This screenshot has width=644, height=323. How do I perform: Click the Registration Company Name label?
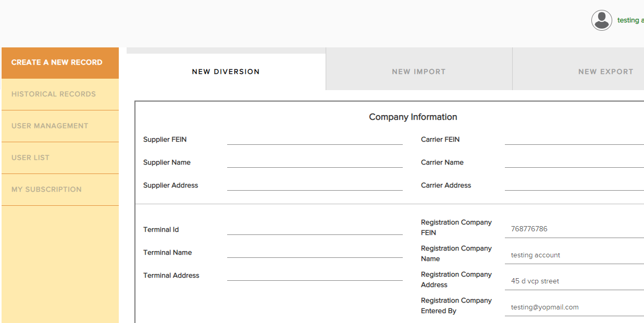pyautogui.click(x=456, y=254)
